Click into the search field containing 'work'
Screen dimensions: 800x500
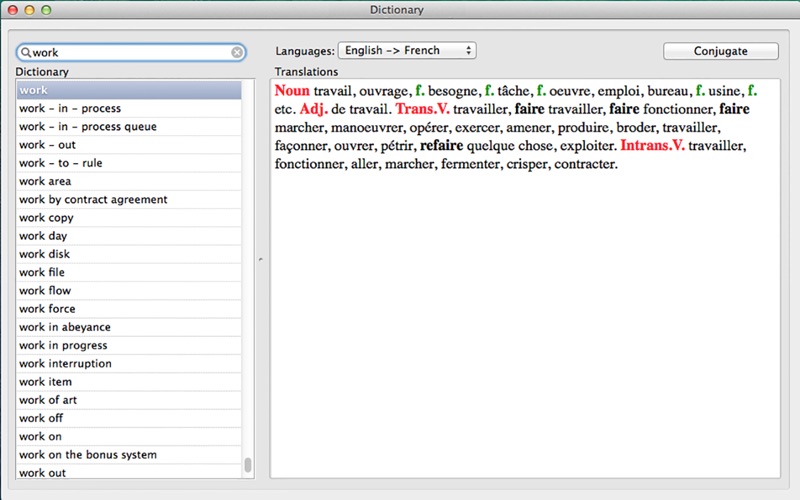click(131, 52)
